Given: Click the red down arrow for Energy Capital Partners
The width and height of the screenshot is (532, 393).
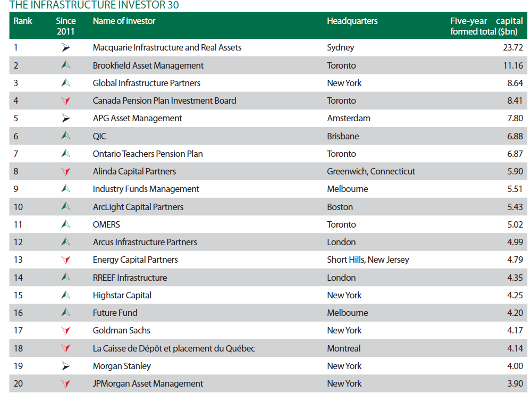Looking at the screenshot, I should point(66,260).
